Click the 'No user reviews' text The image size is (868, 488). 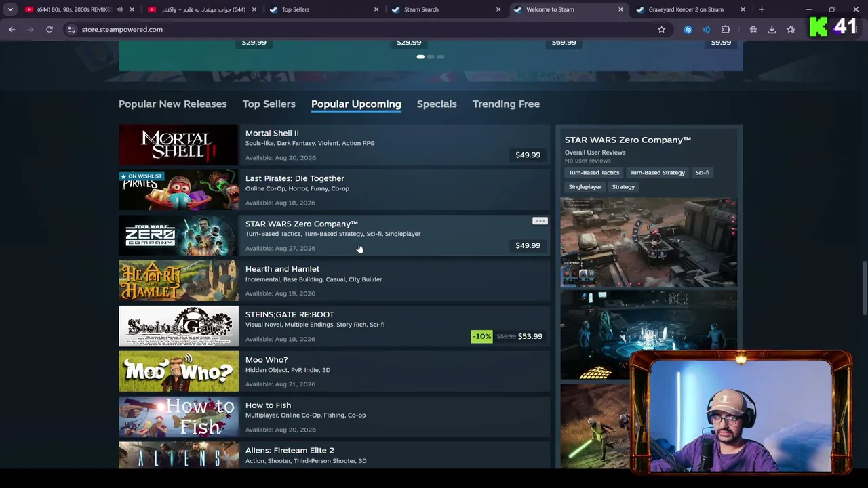[x=588, y=161]
